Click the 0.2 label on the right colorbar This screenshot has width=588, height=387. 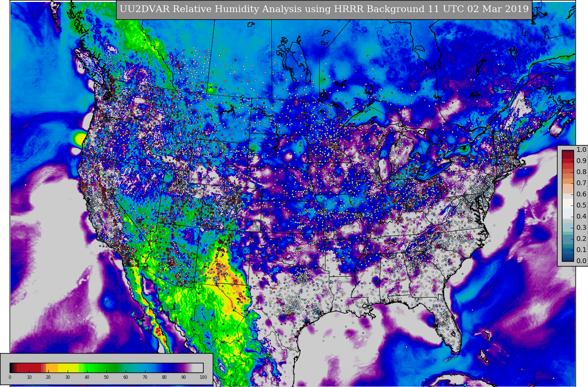pos(581,238)
